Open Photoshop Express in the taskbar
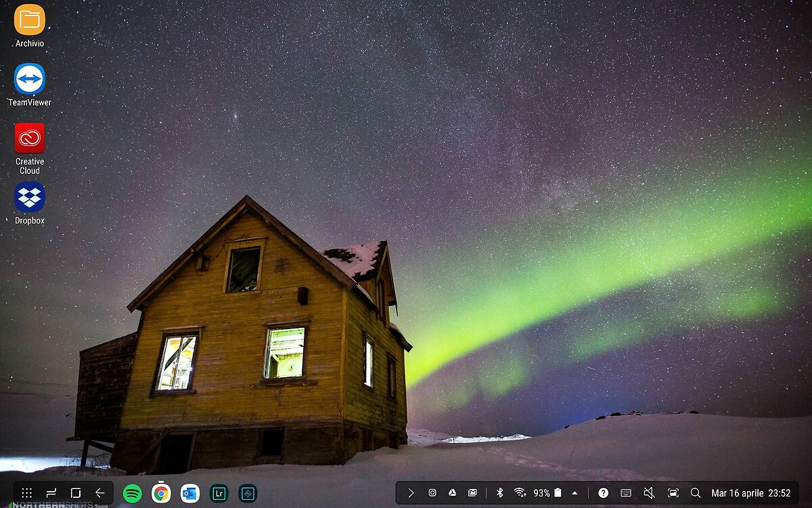This screenshot has width=812, height=508. coord(248,493)
